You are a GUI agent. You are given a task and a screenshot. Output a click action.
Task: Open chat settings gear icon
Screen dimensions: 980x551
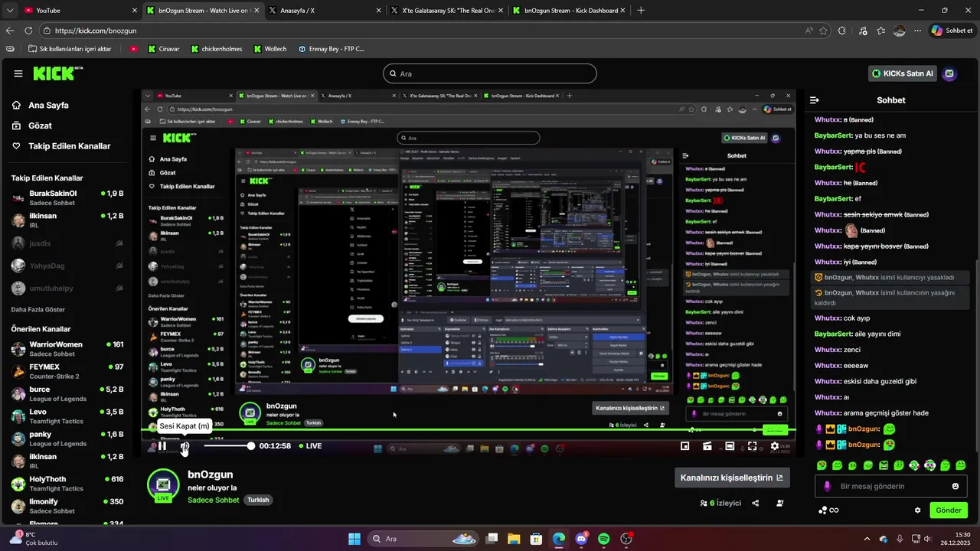[917, 510]
